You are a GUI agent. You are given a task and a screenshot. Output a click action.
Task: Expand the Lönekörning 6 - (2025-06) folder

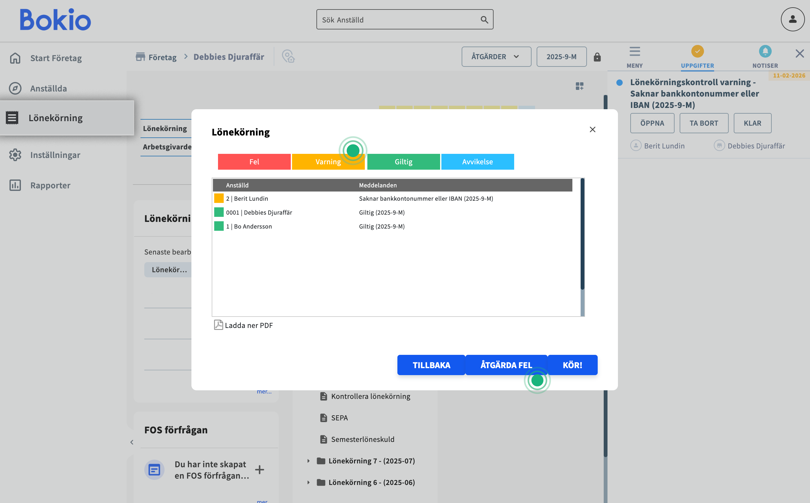pos(308,482)
